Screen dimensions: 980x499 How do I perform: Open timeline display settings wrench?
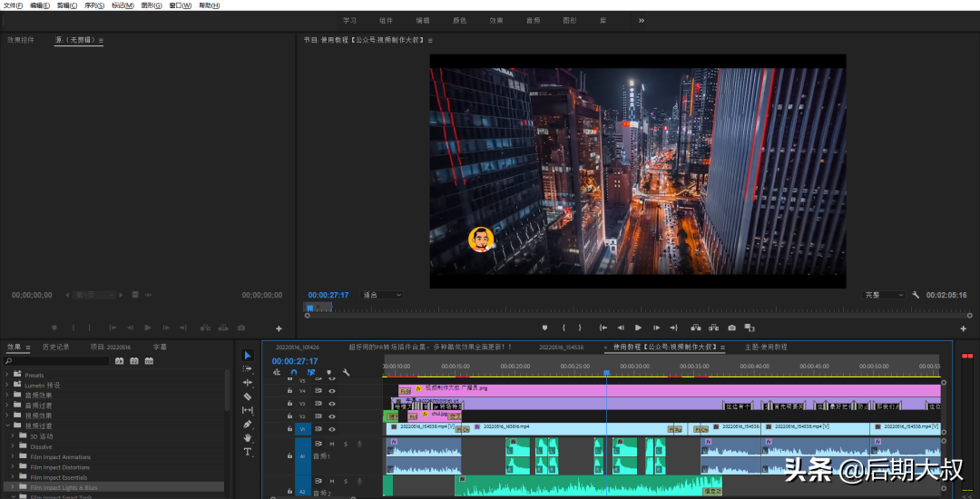coord(347,372)
